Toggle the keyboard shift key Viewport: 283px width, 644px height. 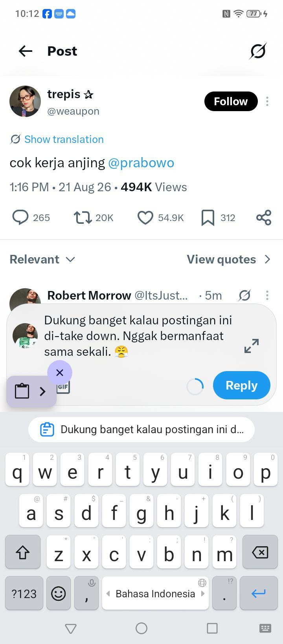coord(23,553)
